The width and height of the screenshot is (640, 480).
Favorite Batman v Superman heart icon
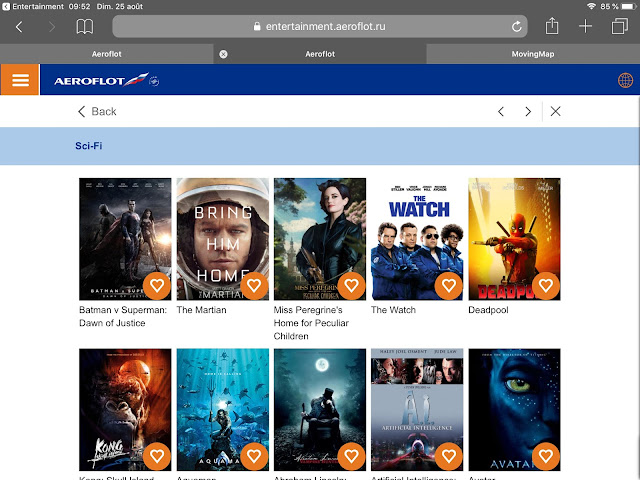point(157,285)
